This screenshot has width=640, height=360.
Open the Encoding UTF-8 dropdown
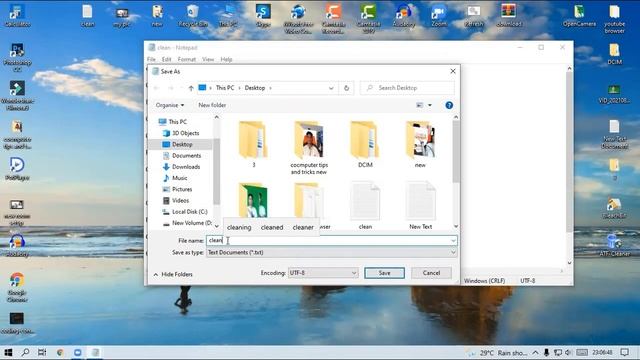[323, 273]
